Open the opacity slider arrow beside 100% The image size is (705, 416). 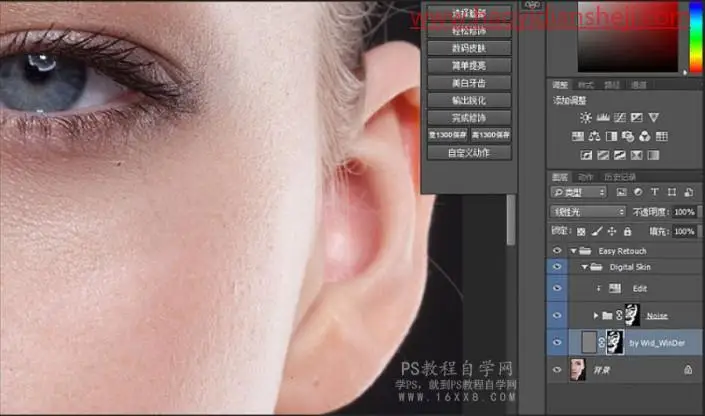tap(700, 212)
